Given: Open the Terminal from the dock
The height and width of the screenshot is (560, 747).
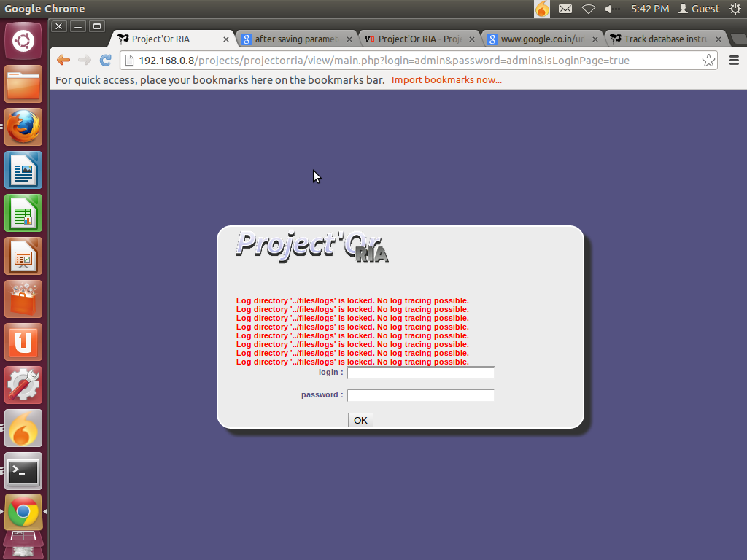Looking at the screenshot, I should [x=23, y=470].
